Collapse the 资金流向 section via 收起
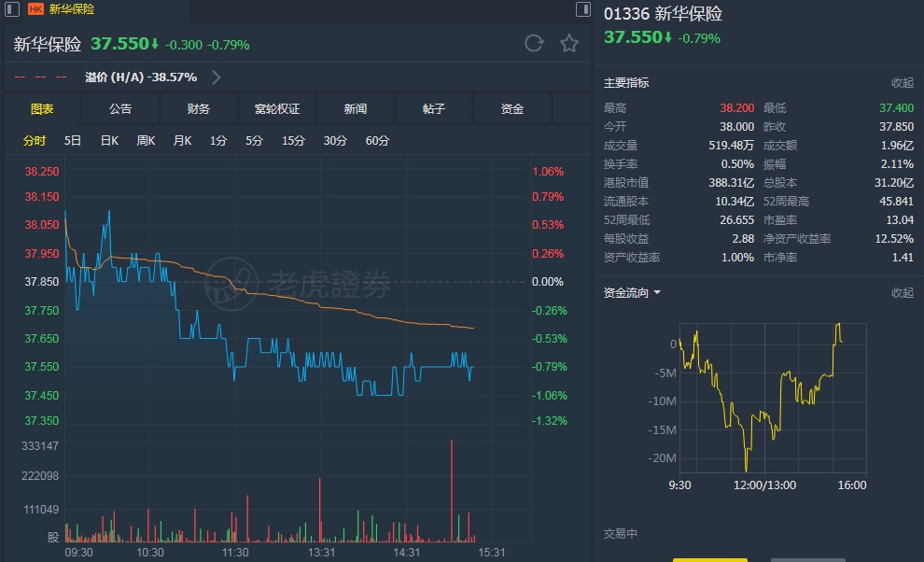Image resolution: width=924 pixels, height=562 pixels. (x=902, y=292)
